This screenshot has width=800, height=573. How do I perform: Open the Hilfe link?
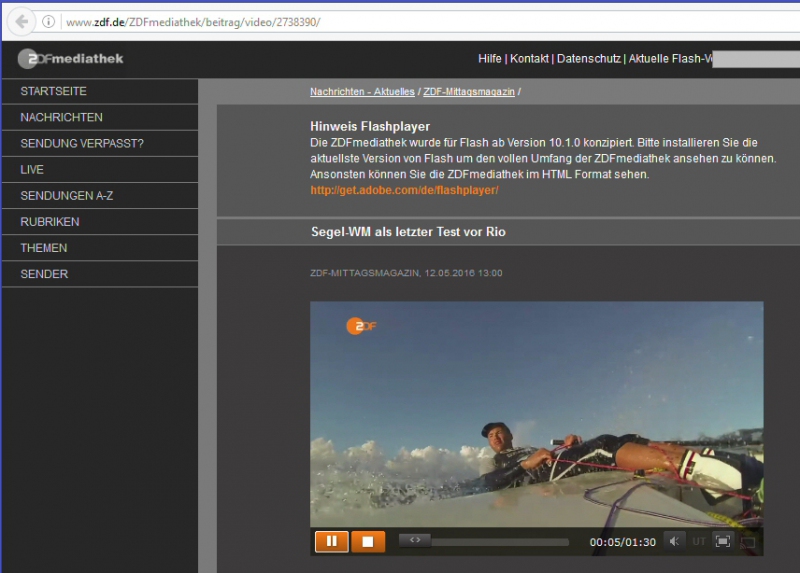coord(490,59)
